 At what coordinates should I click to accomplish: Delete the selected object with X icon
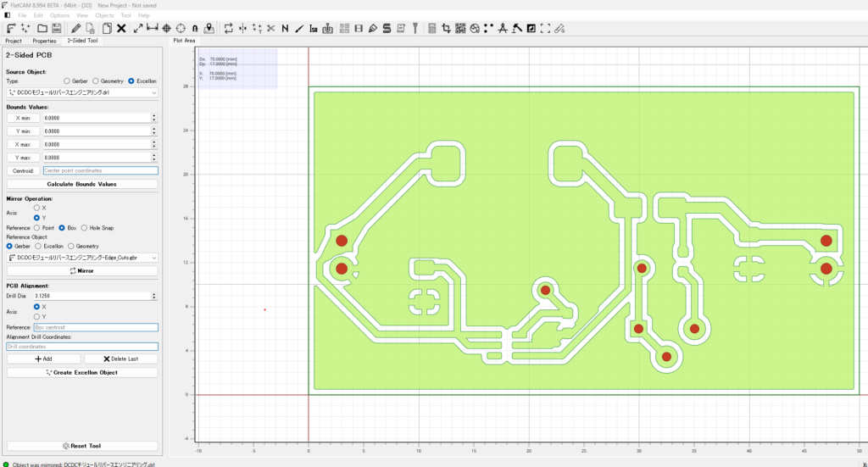tap(121, 28)
